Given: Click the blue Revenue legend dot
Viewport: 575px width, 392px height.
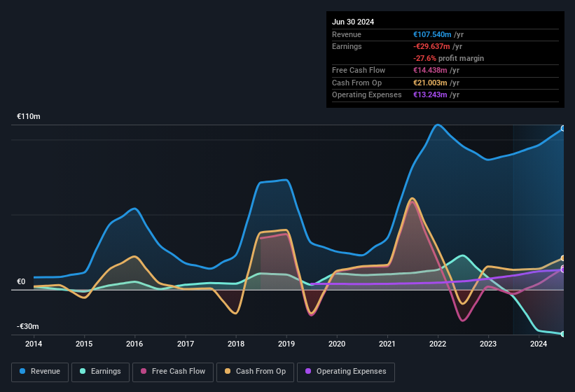Looking at the screenshot, I should tap(22, 371).
